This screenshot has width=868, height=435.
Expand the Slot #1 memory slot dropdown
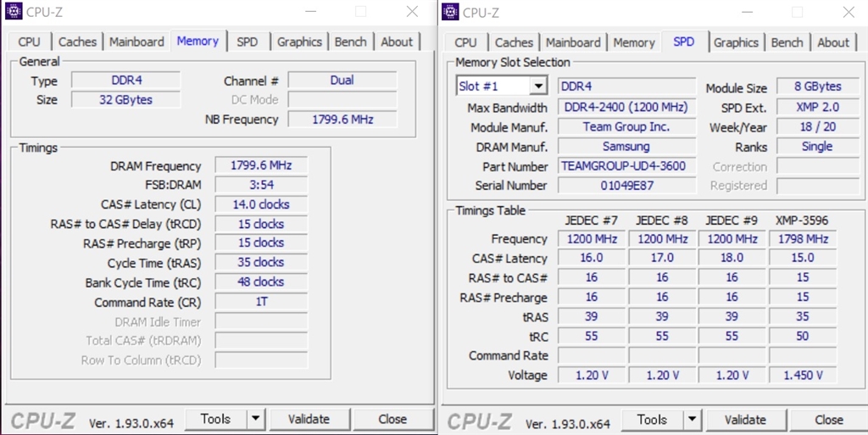[x=537, y=86]
